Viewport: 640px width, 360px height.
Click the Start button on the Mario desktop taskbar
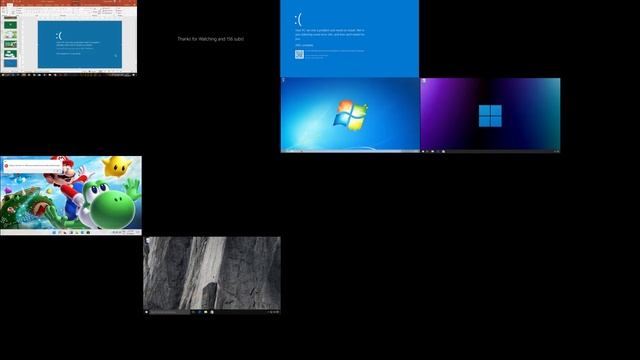click(x=54, y=232)
